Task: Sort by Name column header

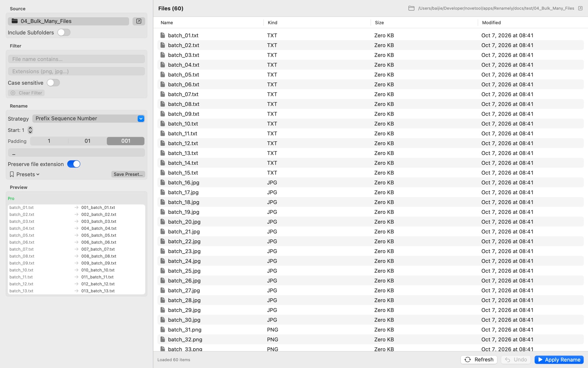Action: (166, 22)
